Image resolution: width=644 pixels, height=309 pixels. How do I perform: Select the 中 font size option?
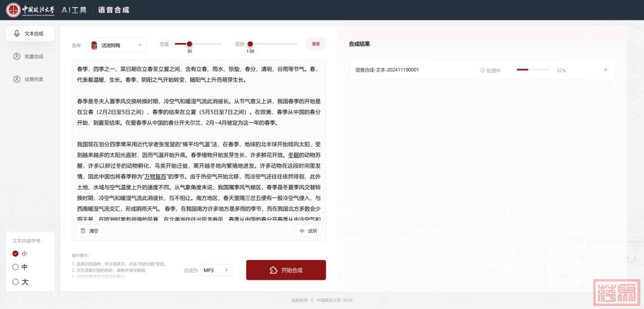[16, 267]
